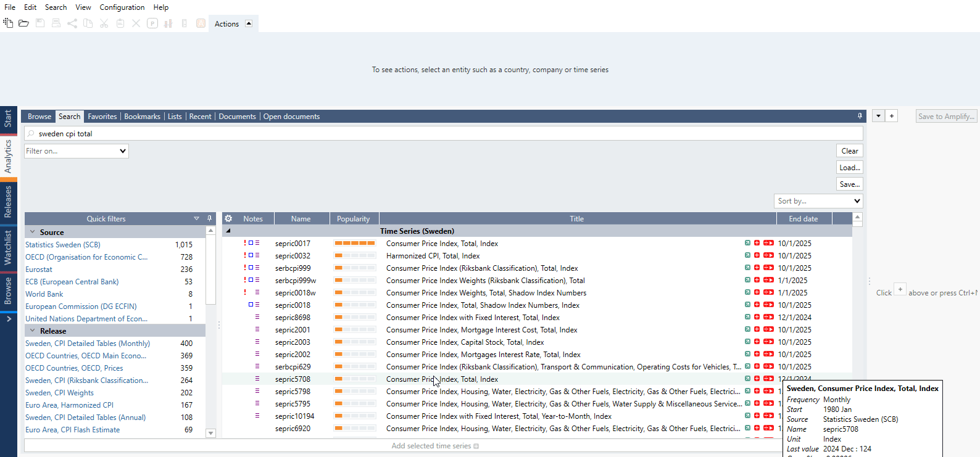Viewport: 980px width, 457px height.
Task: Open the Filter on... dropdown
Action: pyautogui.click(x=77, y=151)
